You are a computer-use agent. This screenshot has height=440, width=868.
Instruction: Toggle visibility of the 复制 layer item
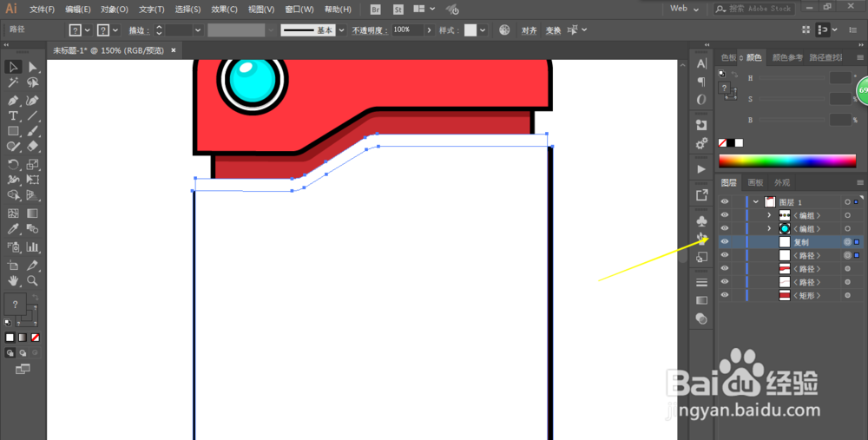pos(725,242)
